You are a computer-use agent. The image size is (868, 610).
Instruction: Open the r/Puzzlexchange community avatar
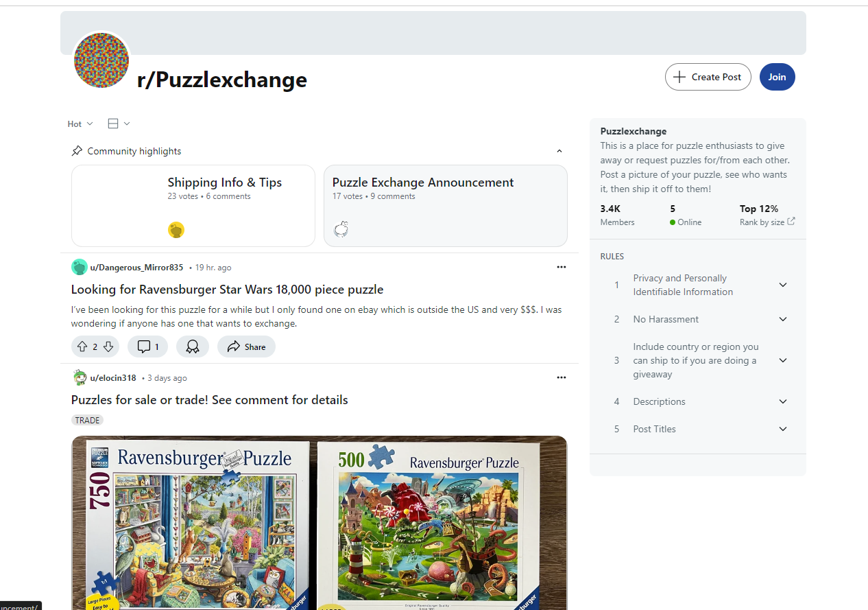click(x=101, y=60)
